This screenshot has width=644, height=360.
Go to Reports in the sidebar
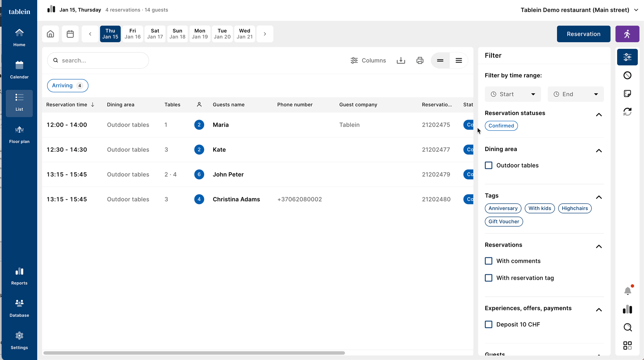[x=19, y=276]
